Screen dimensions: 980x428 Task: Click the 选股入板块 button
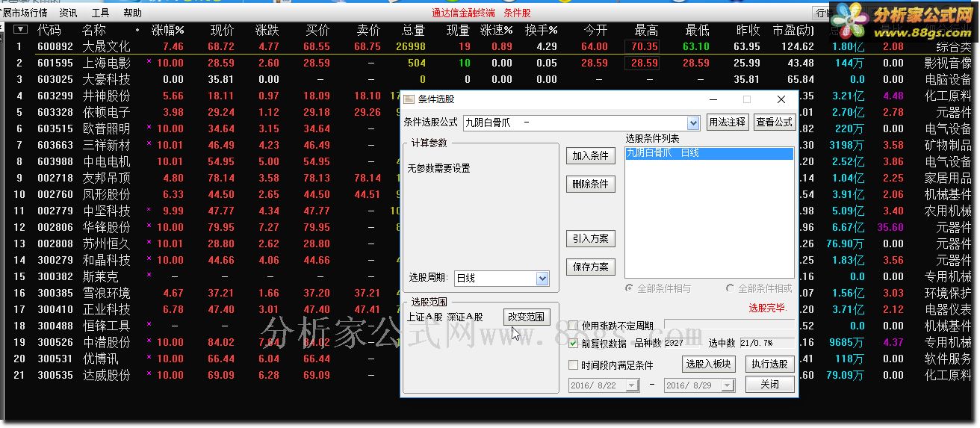(x=708, y=365)
